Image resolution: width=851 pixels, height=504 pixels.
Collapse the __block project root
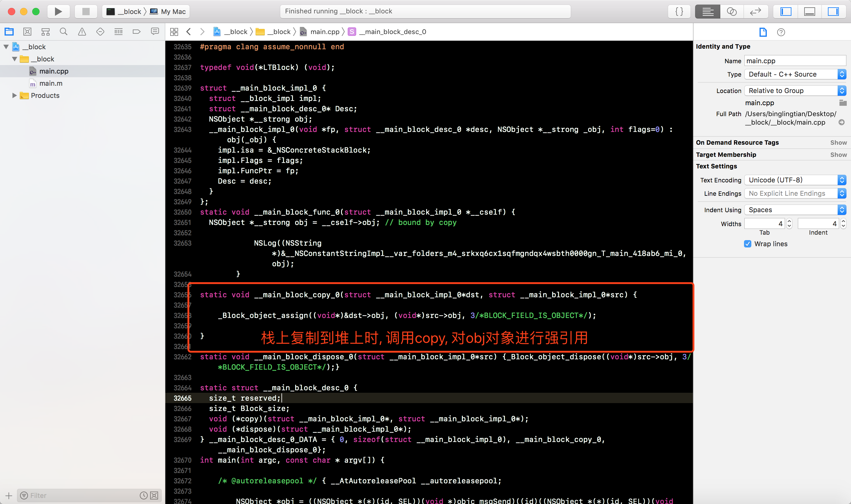6,47
